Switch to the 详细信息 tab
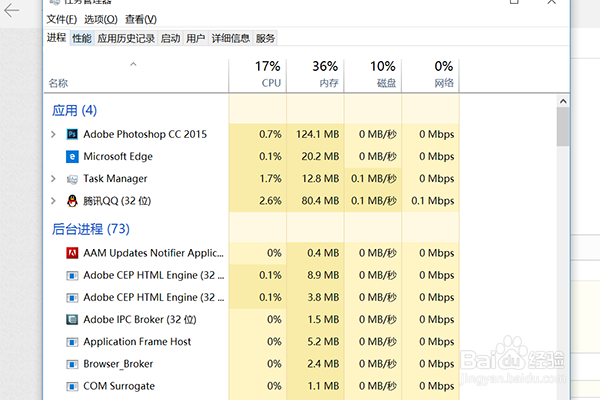600x400 pixels. click(230, 38)
